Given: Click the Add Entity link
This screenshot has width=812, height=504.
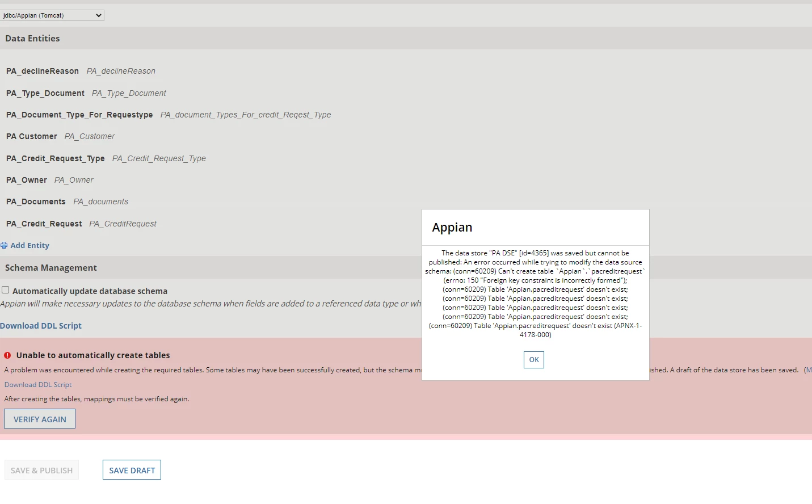Looking at the screenshot, I should coord(30,246).
